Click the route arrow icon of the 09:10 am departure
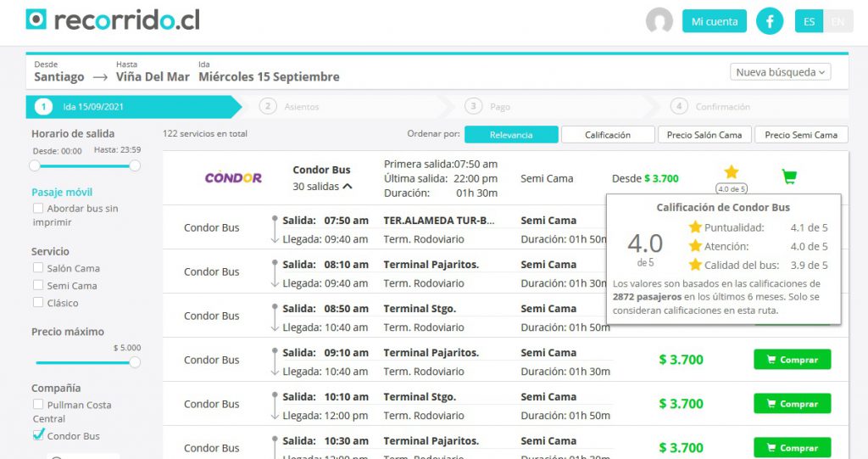This screenshot has height=459, width=868. click(x=275, y=361)
